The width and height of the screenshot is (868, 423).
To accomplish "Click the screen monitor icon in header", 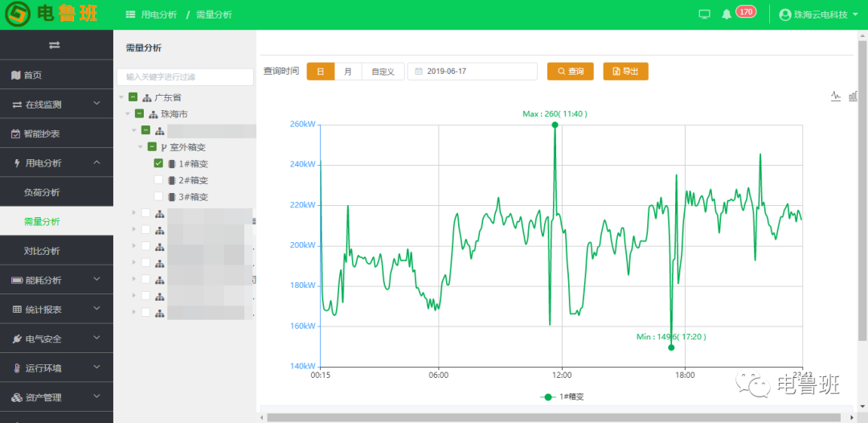I will (705, 14).
